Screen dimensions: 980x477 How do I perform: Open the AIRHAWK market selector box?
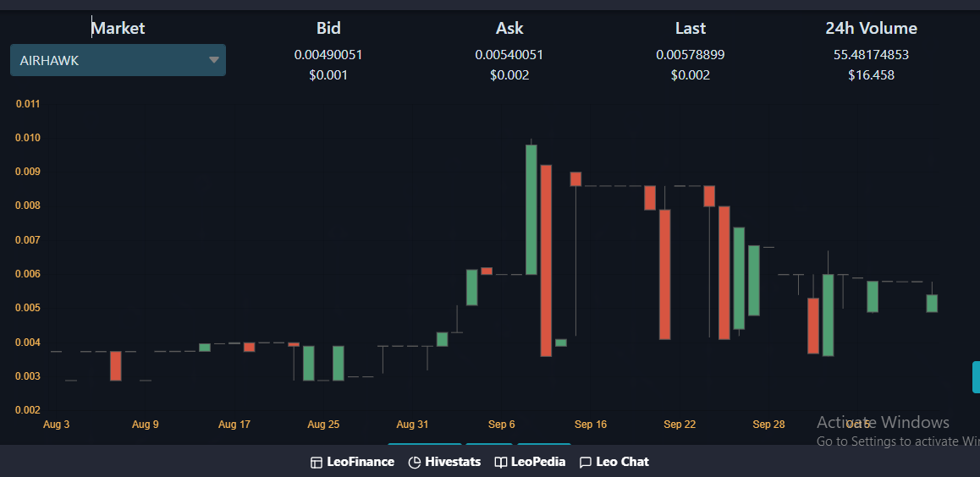[x=118, y=60]
